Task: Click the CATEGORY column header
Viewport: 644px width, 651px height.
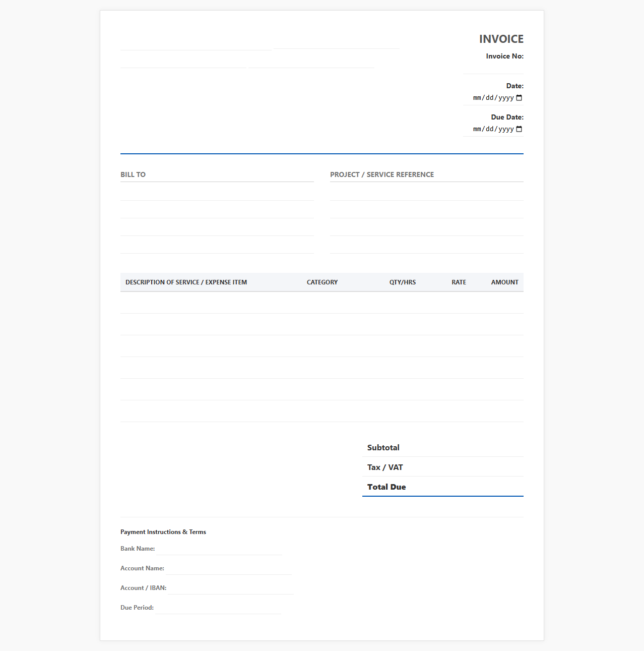Action: tap(323, 282)
